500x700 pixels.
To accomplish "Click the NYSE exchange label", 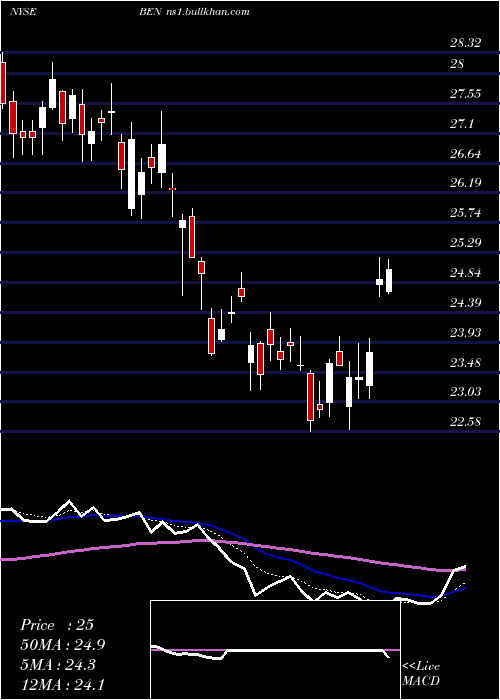I will tap(23, 12).
